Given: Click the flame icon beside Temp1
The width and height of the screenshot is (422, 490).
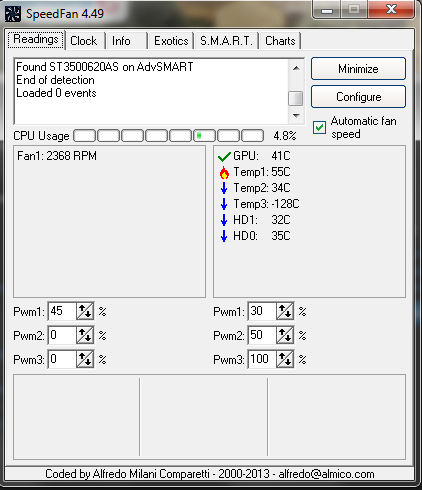Looking at the screenshot, I should coord(224,172).
